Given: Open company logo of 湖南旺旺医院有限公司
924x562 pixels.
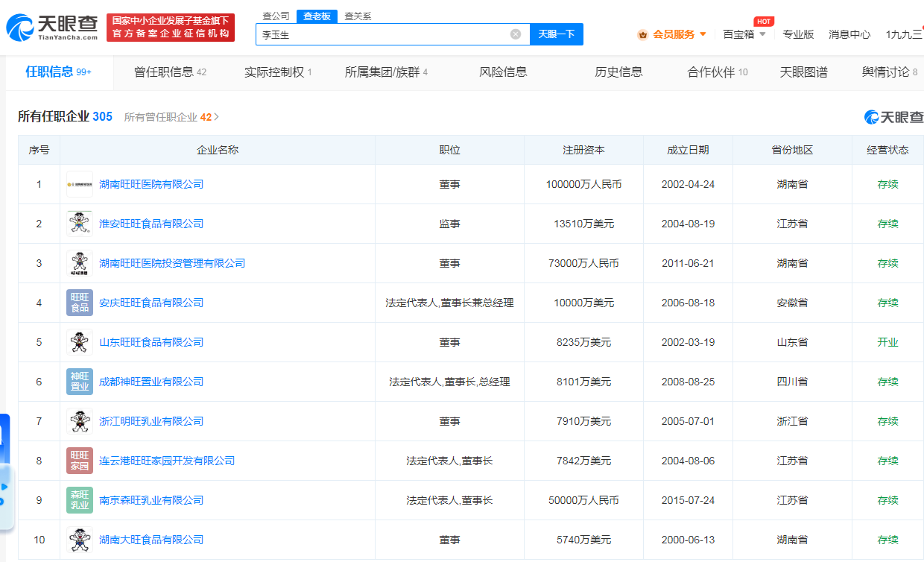Looking at the screenshot, I should click(x=80, y=184).
